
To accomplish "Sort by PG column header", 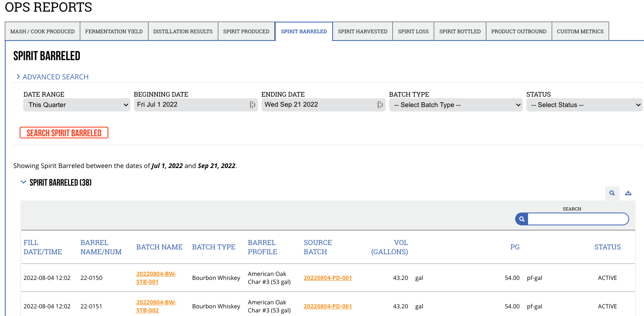I will pyautogui.click(x=515, y=247).
